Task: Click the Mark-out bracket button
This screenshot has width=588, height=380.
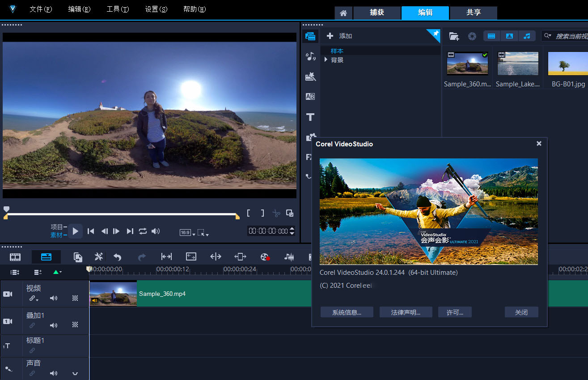Action: pos(262,213)
